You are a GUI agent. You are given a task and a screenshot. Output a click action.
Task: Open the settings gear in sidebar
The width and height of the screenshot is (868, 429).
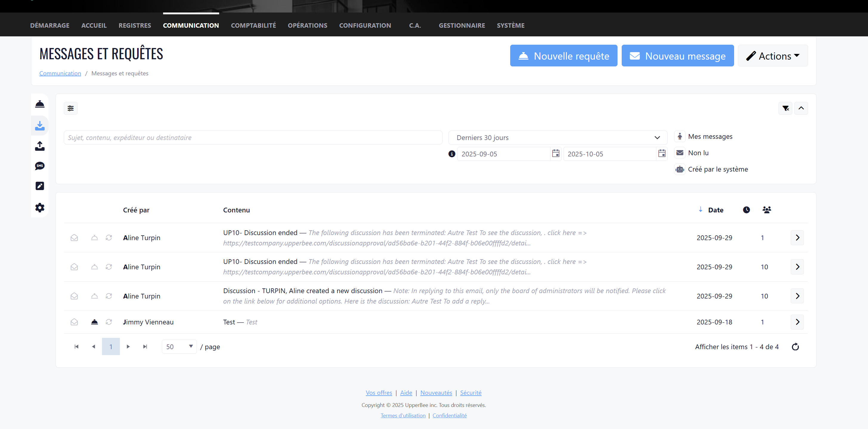click(40, 207)
